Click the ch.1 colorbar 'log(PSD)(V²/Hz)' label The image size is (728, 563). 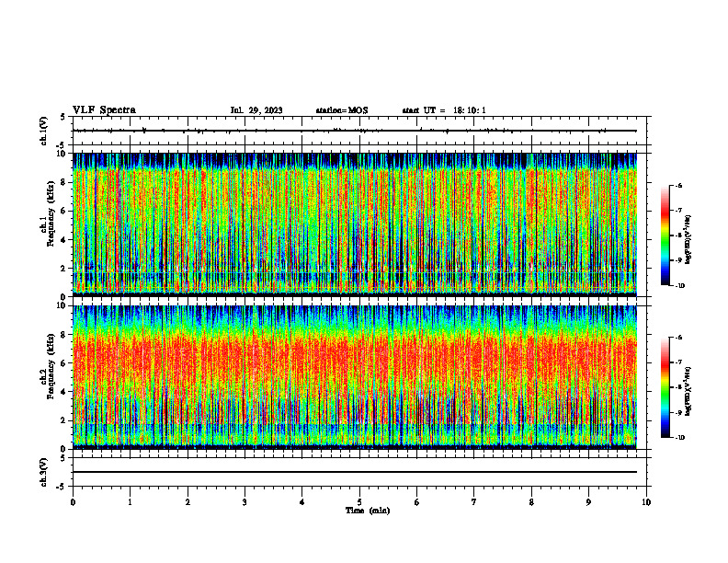click(x=688, y=240)
